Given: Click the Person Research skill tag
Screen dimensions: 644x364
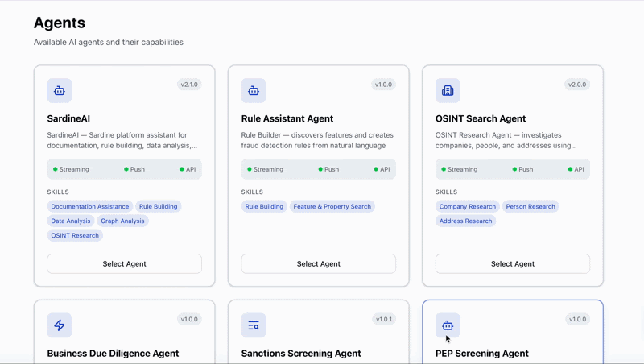Looking at the screenshot, I should tap(530, 206).
